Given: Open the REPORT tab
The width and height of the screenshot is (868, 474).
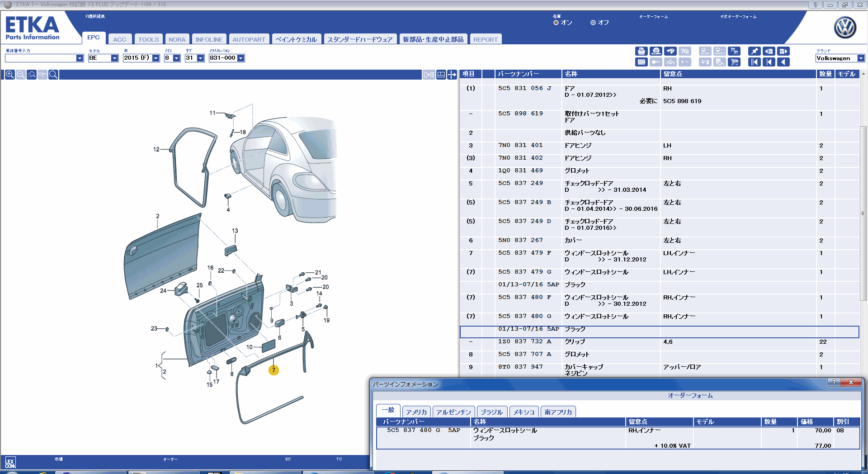Looking at the screenshot, I should (x=486, y=39).
